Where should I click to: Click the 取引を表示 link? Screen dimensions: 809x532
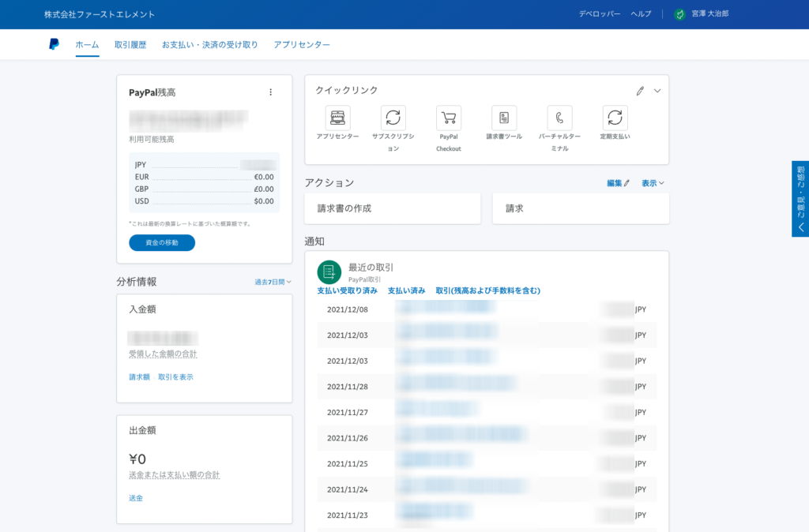[175, 377]
